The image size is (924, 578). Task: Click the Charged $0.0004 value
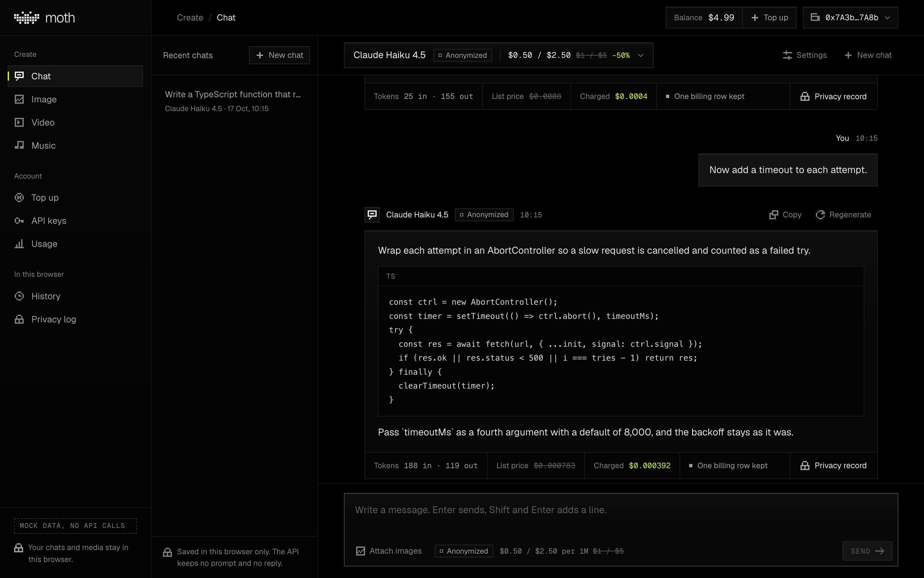pyautogui.click(x=631, y=96)
